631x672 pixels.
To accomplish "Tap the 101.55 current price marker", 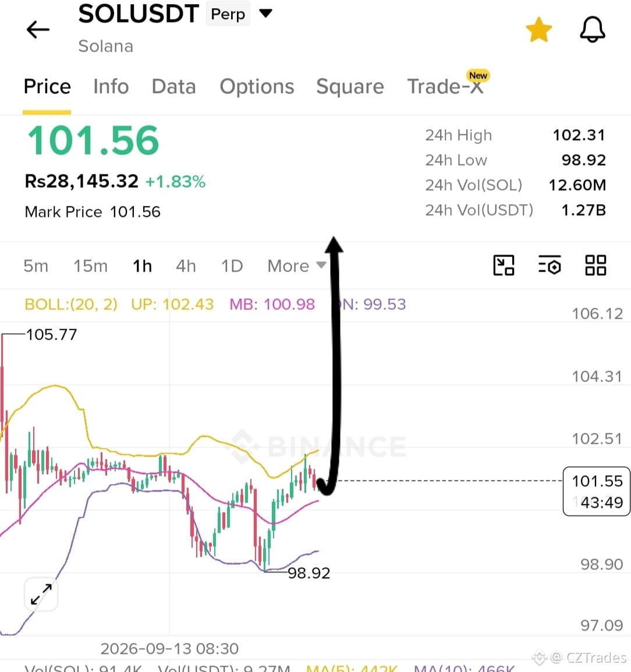I will [x=596, y=491].
